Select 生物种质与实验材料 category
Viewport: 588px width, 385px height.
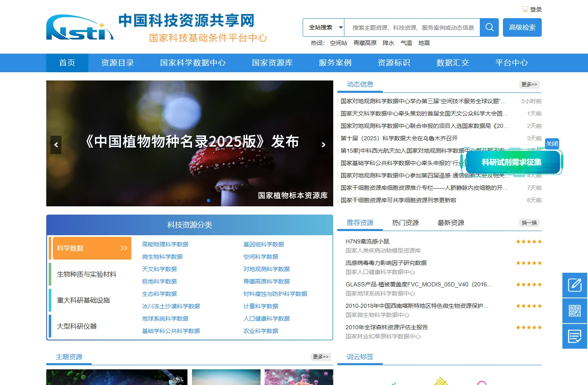point(87,274)
